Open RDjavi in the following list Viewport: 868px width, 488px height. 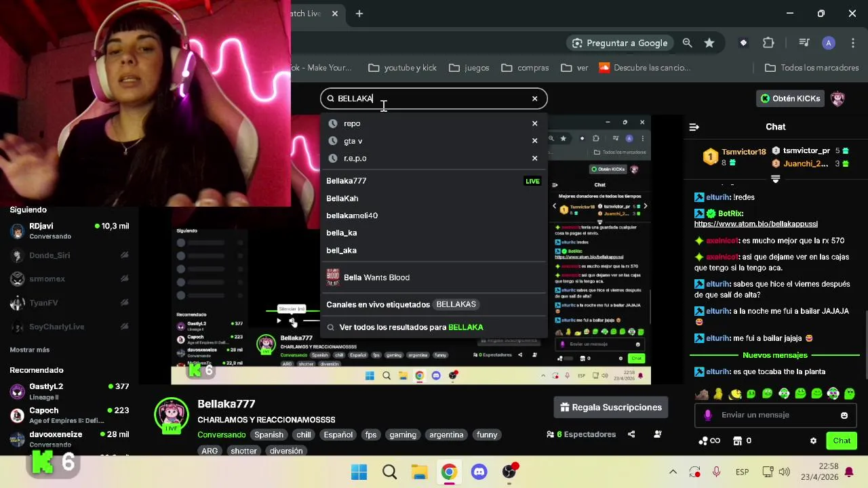click(69, 230)
